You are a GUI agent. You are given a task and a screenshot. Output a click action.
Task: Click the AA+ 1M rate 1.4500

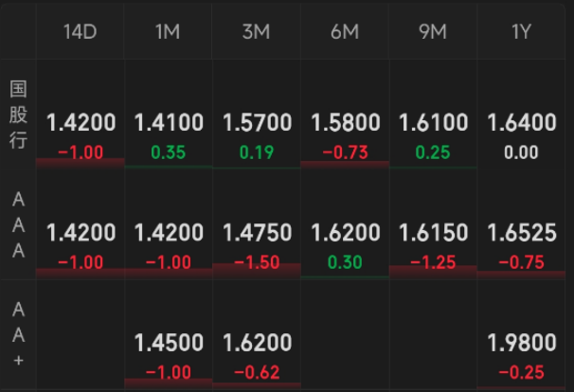169,343
